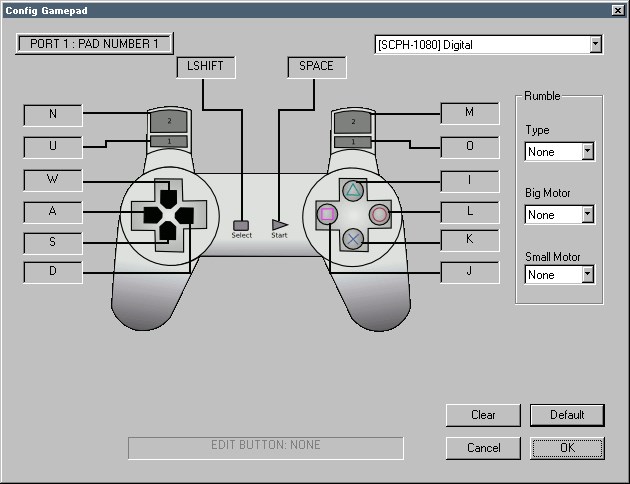
Task: Edit the I key binding for Triangle
Action: coord(470,181)
